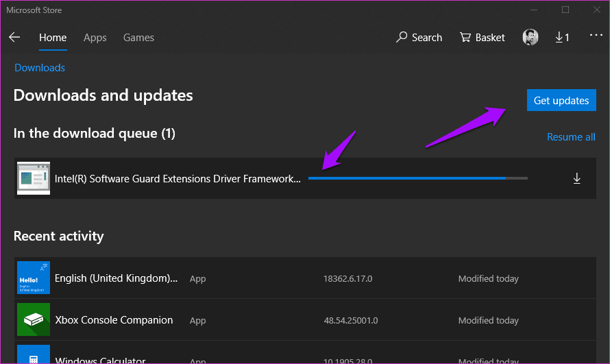610x364 pixels.
Task: Switch to the Games tab
Action: [x=138, y=38]
